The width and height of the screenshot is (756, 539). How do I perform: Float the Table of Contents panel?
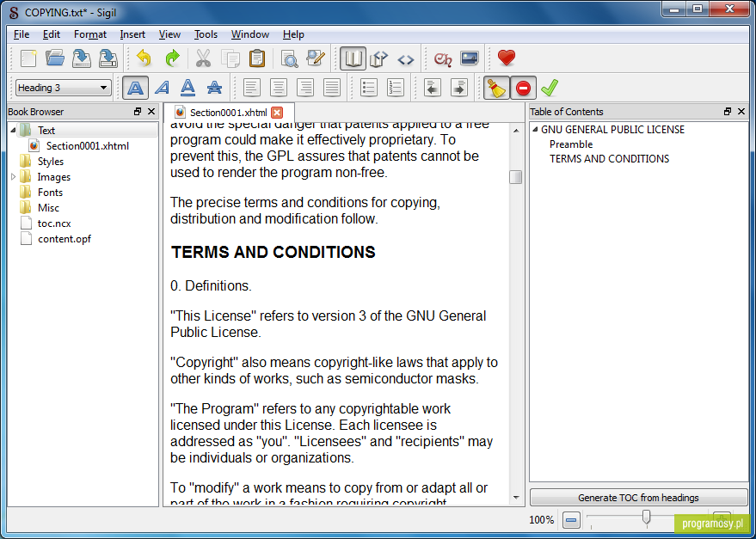[x=728, y=112]
